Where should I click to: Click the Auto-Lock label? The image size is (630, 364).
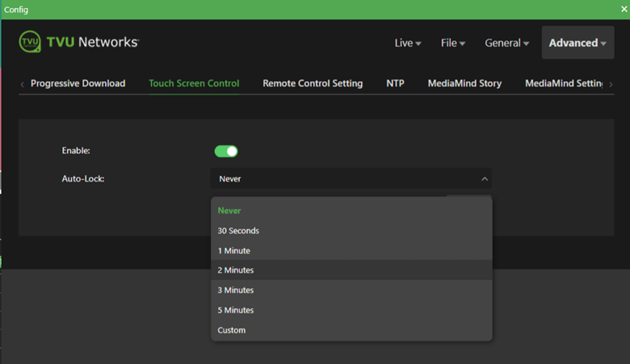(x=83, y=178)
